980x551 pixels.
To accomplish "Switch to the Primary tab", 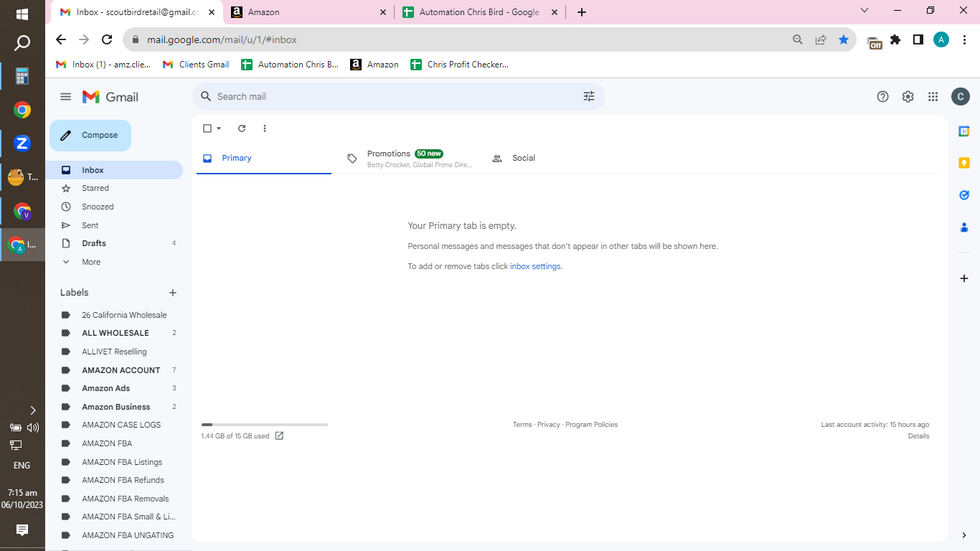I will (x=264, y=158).
